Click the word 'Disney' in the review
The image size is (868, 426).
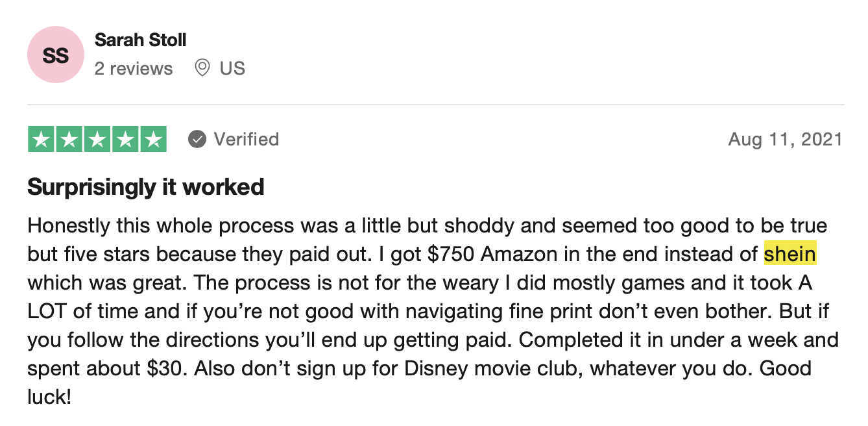tap(435, 368)
